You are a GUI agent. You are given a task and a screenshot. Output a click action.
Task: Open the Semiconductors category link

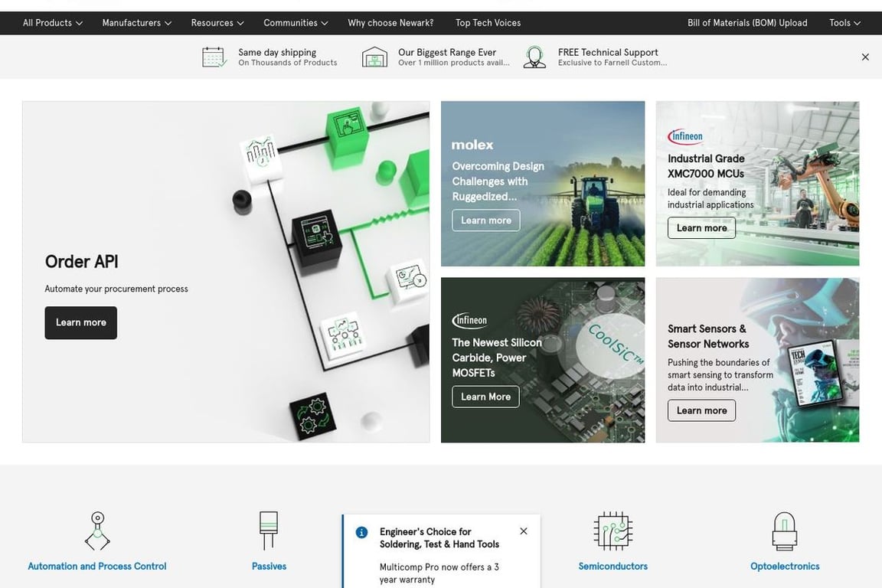pyautogui.click(x=613, y=566)
